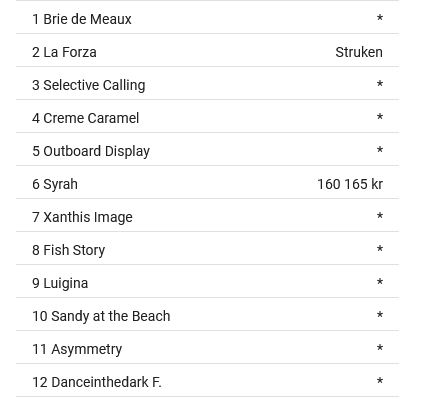Click the asterisk beside Xanthis Image
441x405 pixels.
[380, 216]
